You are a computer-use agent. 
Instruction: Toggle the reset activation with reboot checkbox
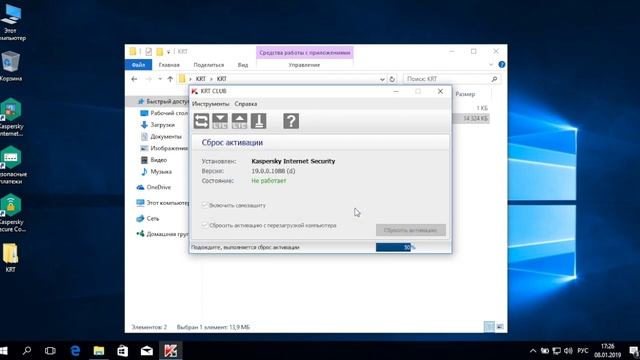click(x=205, y=225)
